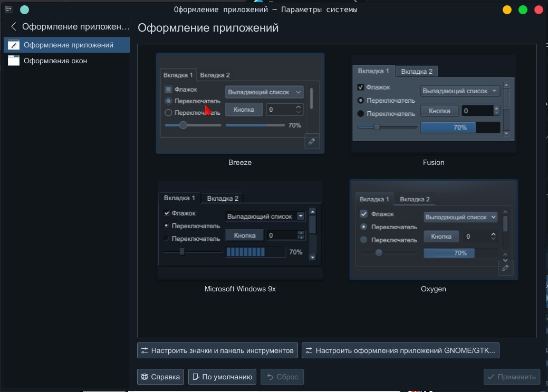548x392 pixels.
Task: Click the slider handle in Windows 9x preview
Action: [x=182, y=252]
